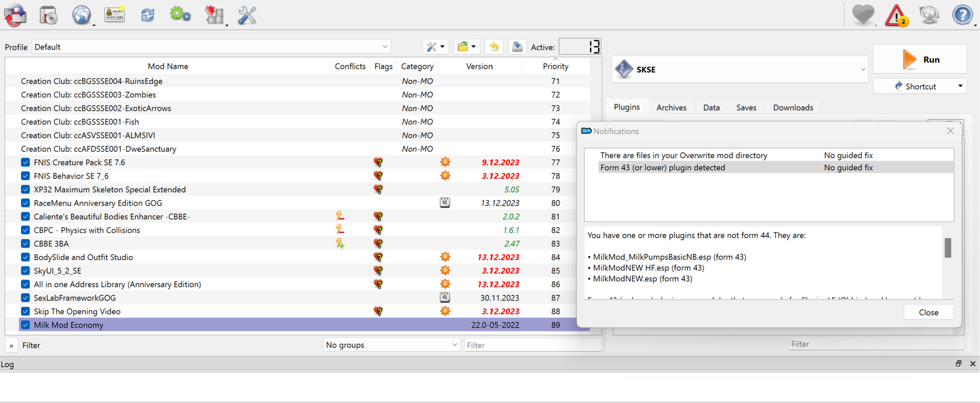This screenshot has height=403, width=980.
Task: Disable CBBE 3BA mod checkbox
Action: [x=25, y=243]
